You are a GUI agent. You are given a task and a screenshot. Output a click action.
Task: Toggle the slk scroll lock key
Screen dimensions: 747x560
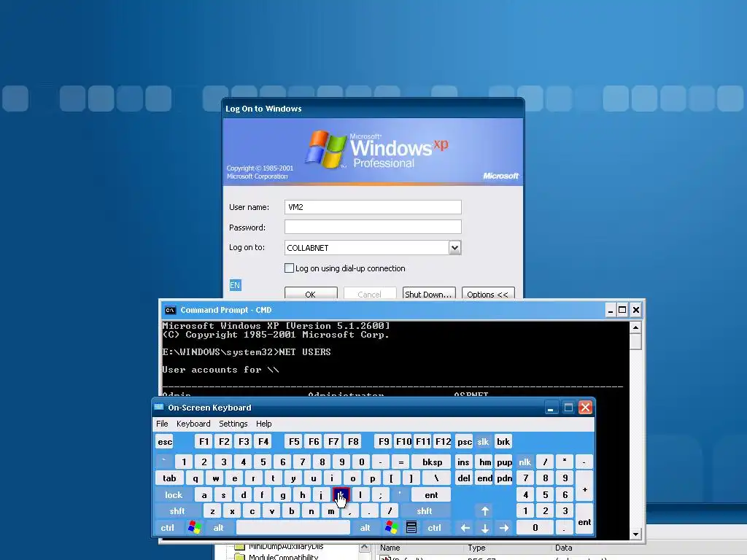(483, 441)
